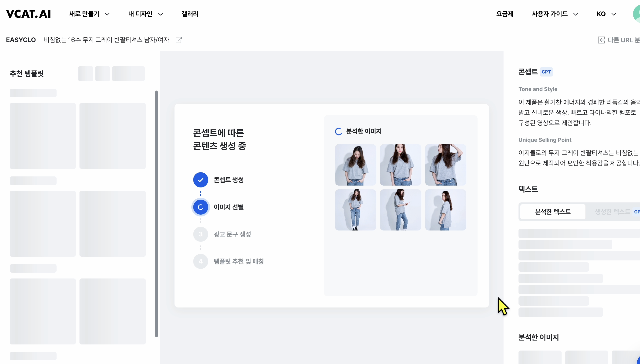This screenshot has height=364, width=640.
Task: Click the 분석한 이미지 loading spinner
Action: coord(339,131)
